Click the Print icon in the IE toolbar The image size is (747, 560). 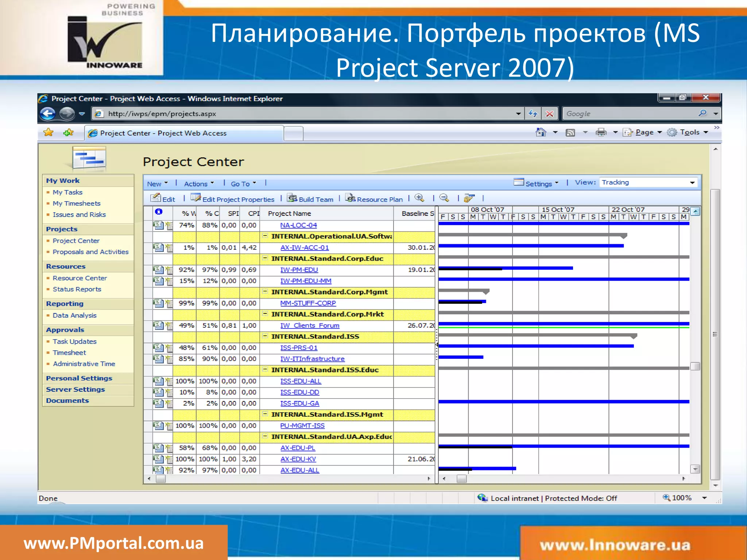pos(601,132)
